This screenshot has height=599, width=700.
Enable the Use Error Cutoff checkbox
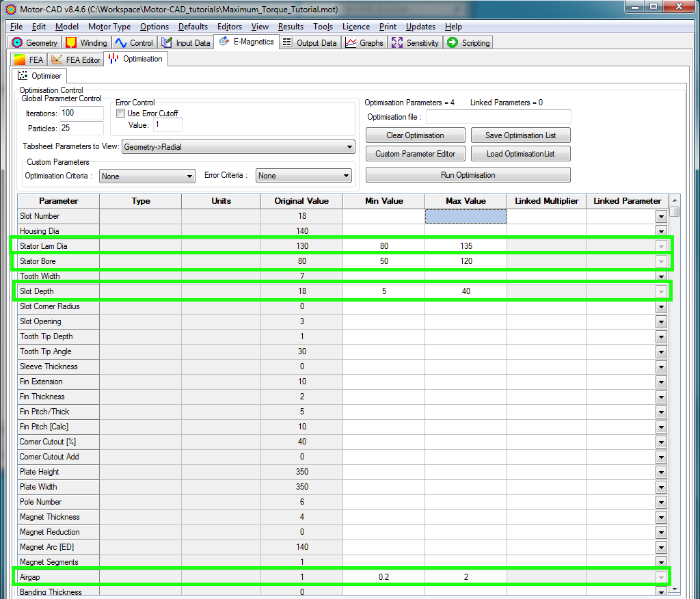tap(121, 114)
